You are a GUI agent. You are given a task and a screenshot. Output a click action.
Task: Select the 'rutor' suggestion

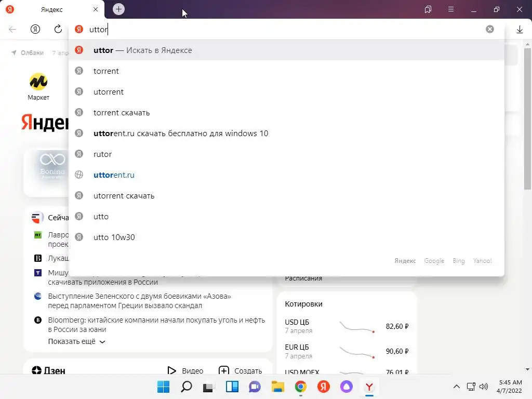(286, 154)
